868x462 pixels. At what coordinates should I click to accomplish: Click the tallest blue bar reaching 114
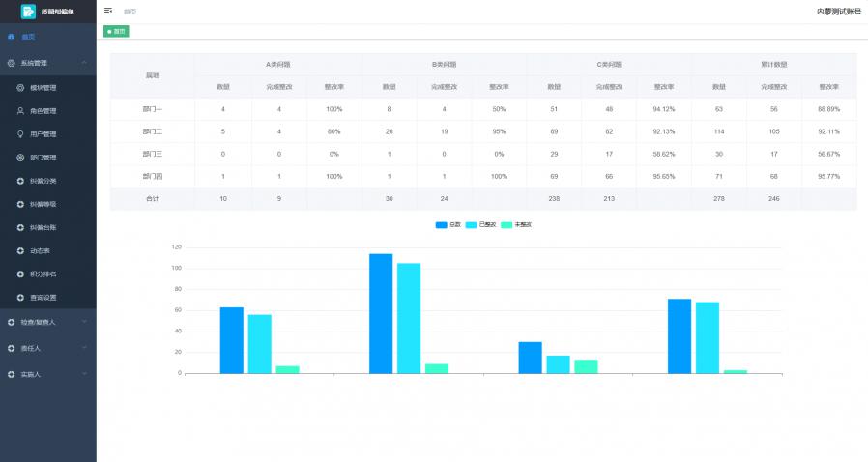click(x=381, y=314)
